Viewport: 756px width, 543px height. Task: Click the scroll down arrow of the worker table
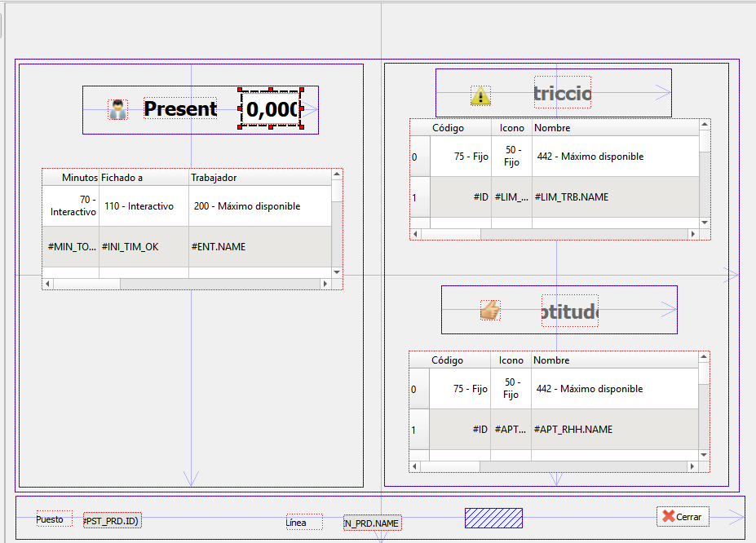tap(337, 272)
